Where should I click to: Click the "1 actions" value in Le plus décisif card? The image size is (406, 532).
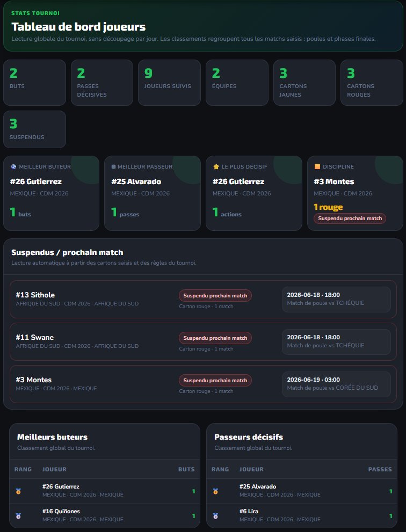tap(227, 213)
